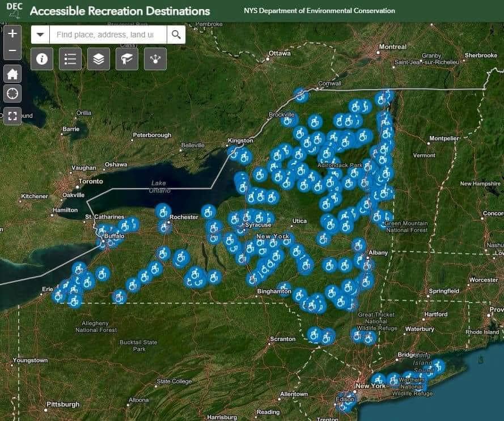The image size is (504, 421).
Task: Select the Buffalo label on the map
Action: pos(114,236)
